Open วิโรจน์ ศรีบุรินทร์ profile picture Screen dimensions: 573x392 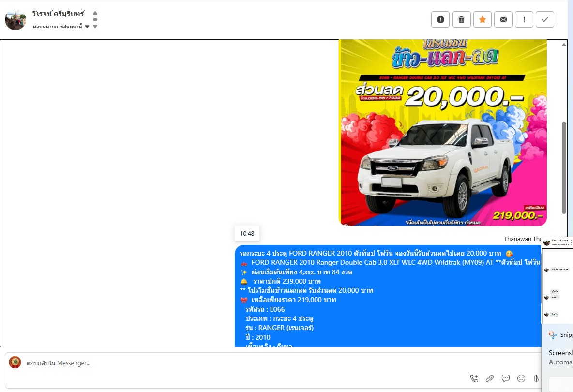tap(15, 19)
